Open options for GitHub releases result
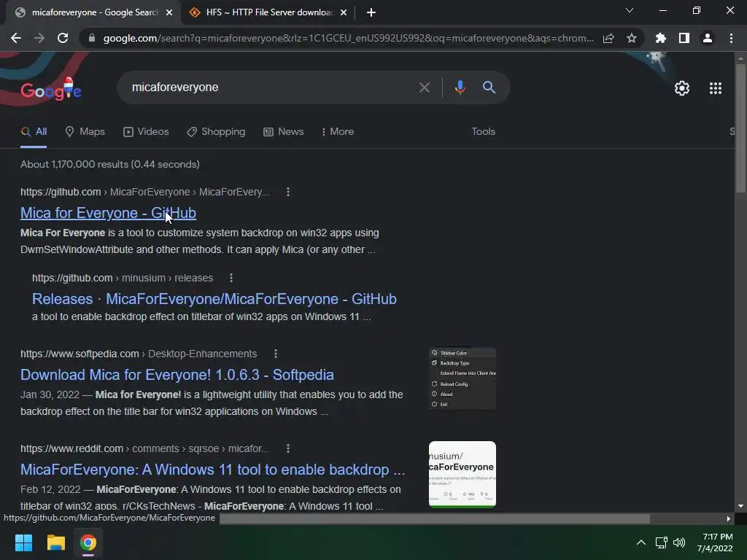Image resolution: width=747 pixels, height=560 pixels. coord(231,278)
